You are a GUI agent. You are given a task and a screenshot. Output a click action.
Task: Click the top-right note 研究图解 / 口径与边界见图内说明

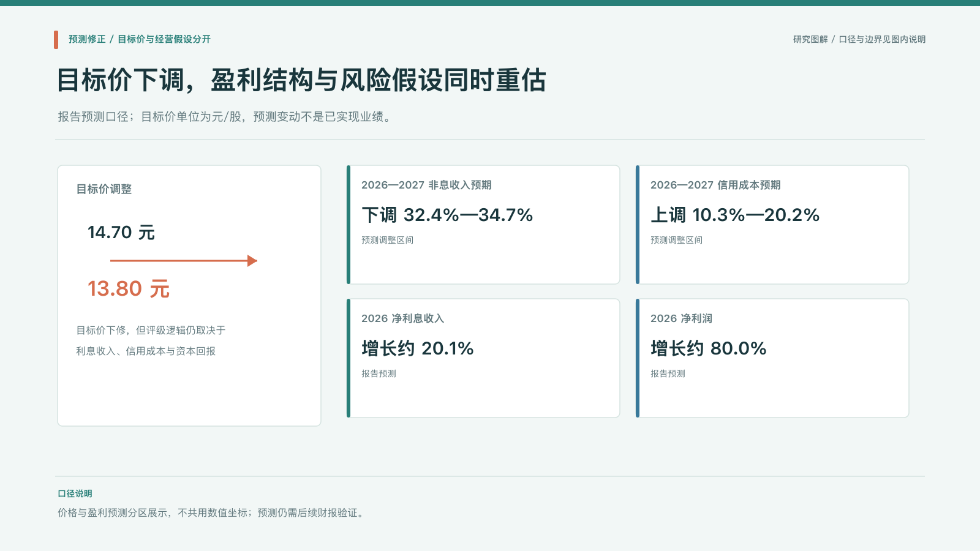859,39
